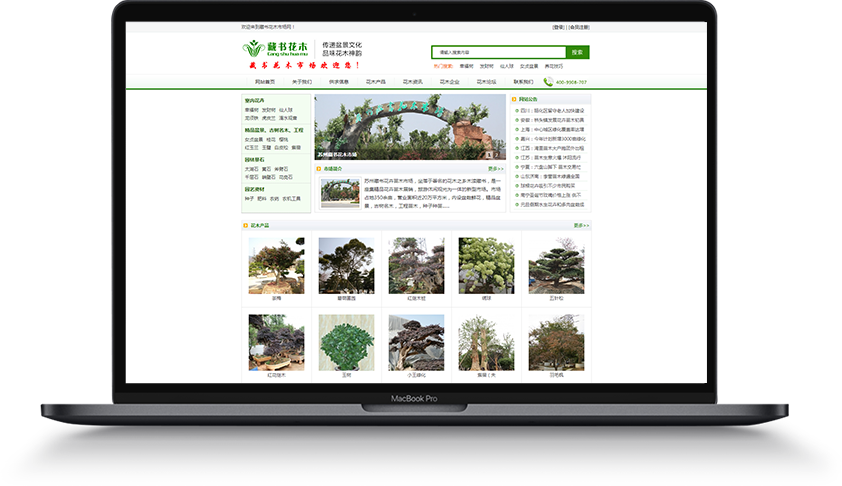Open the 网站首页 navigation tab
Screen dimensions: 842x486
point(264,82)
